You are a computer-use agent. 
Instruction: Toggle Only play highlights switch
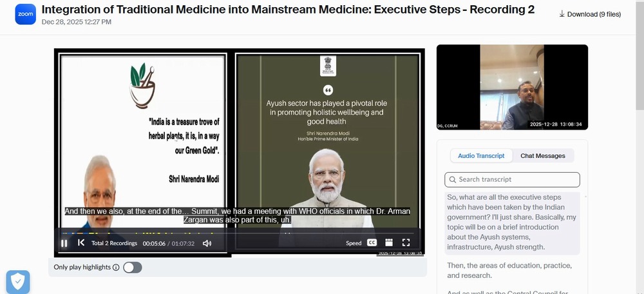[x=133, y=268]
